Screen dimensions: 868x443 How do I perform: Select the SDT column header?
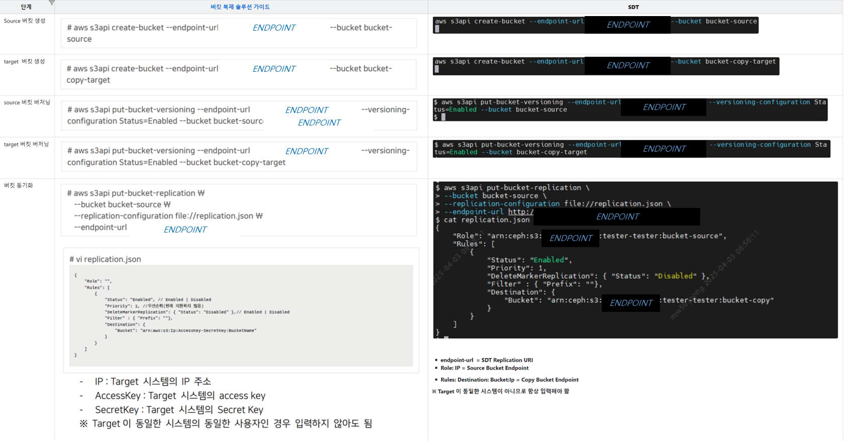pyautogui.click(x=633, y=7)
